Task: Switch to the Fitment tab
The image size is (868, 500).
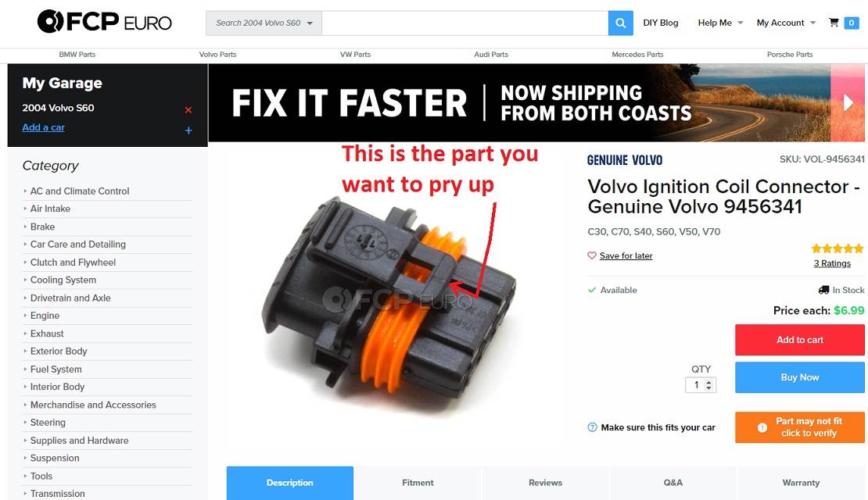Action: pyautogui.click(x=418, y=483)
